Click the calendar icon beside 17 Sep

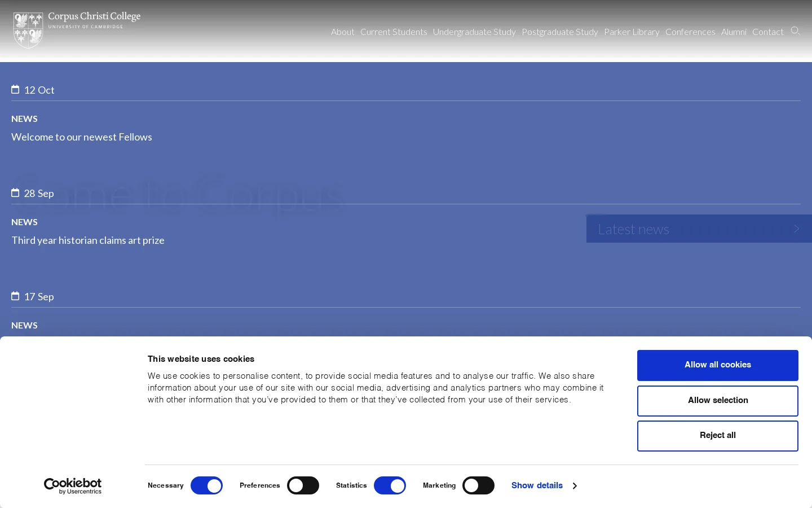pos(15,296)
